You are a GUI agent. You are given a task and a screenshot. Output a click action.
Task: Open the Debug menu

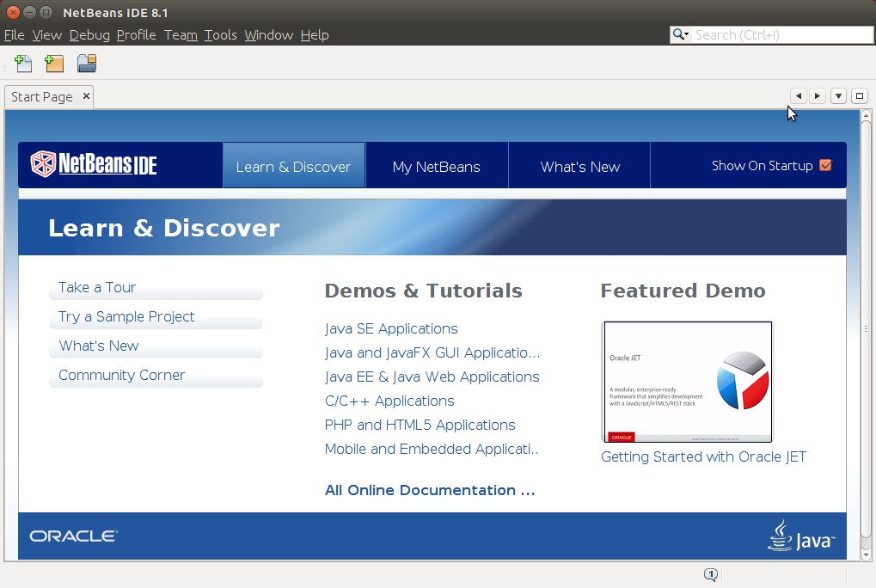tap(89, 35)
